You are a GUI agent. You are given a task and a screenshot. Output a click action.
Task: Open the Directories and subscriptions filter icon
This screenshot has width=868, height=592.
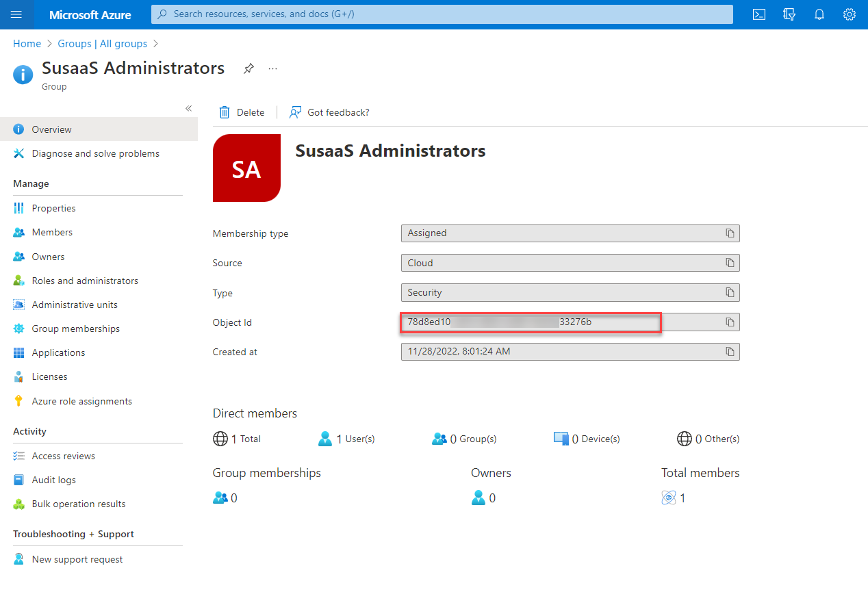click(789, 14)
